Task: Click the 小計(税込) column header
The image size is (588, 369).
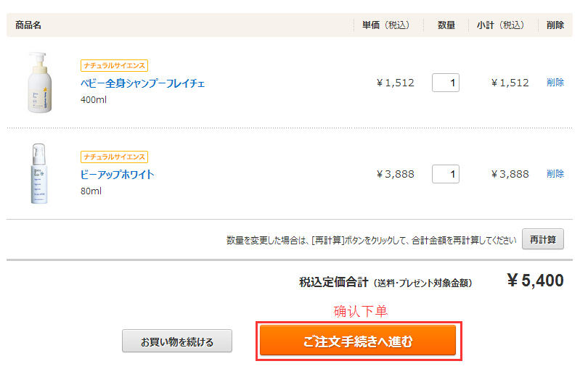Action: point(500,25)
